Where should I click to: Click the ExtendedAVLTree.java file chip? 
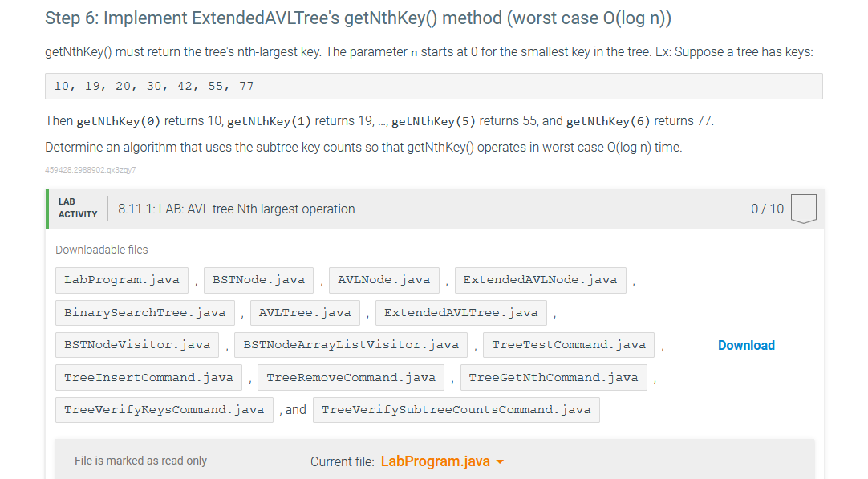coord(461,312)
